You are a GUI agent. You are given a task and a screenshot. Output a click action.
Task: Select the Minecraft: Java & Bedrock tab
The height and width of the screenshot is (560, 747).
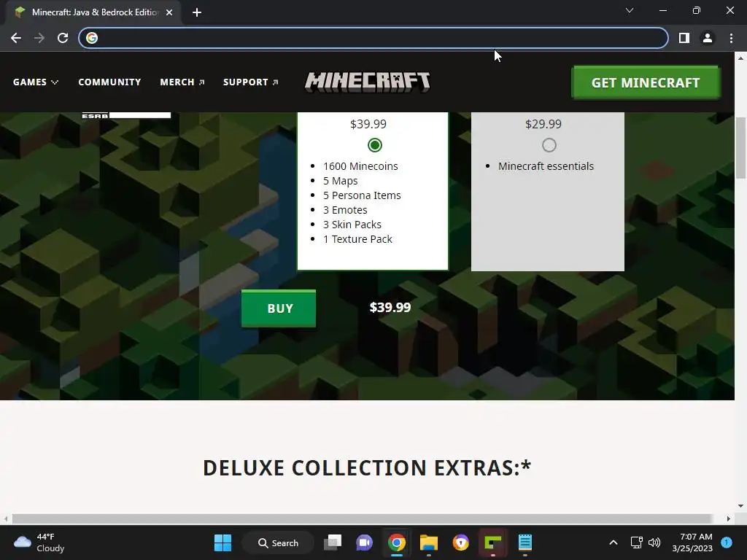94,12
